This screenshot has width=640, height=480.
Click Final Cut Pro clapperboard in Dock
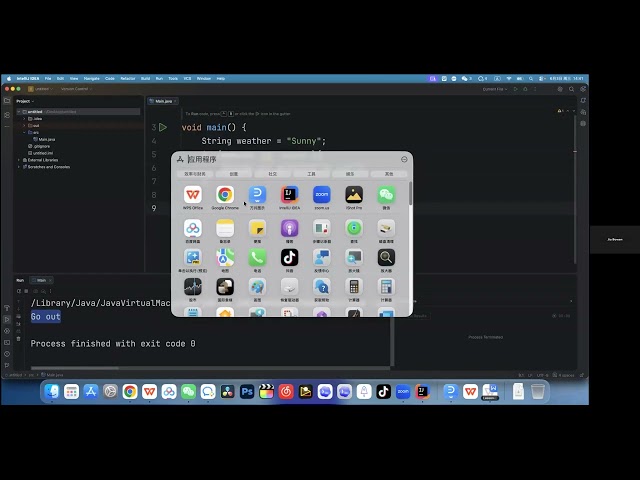point(267,392)
